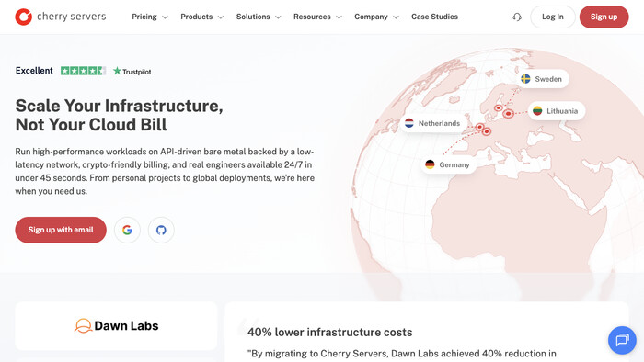This screenshot has height=362, width=644.
Task: Click the Cherry Servers logo icon
Action: [23, 17]
